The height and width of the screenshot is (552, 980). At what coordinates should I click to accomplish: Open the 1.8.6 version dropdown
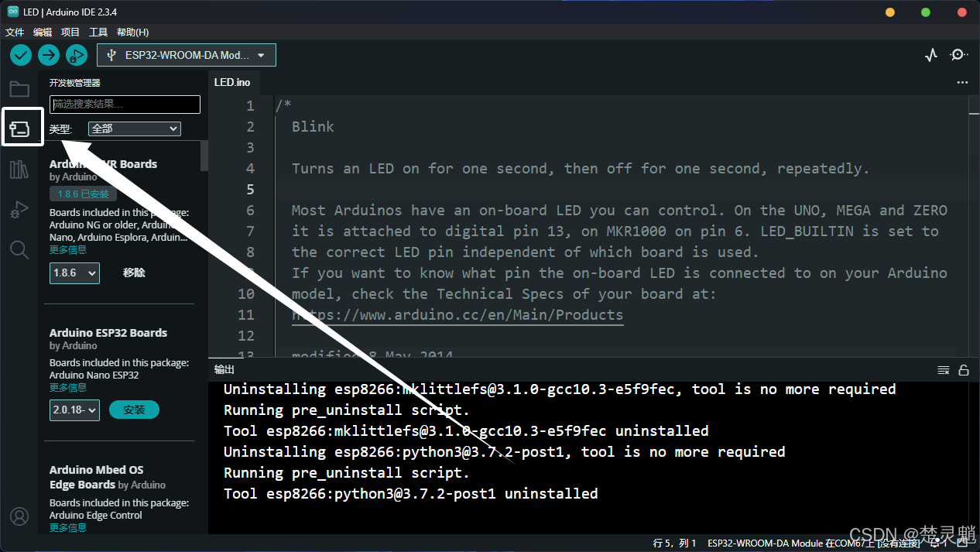pos(74,273)
